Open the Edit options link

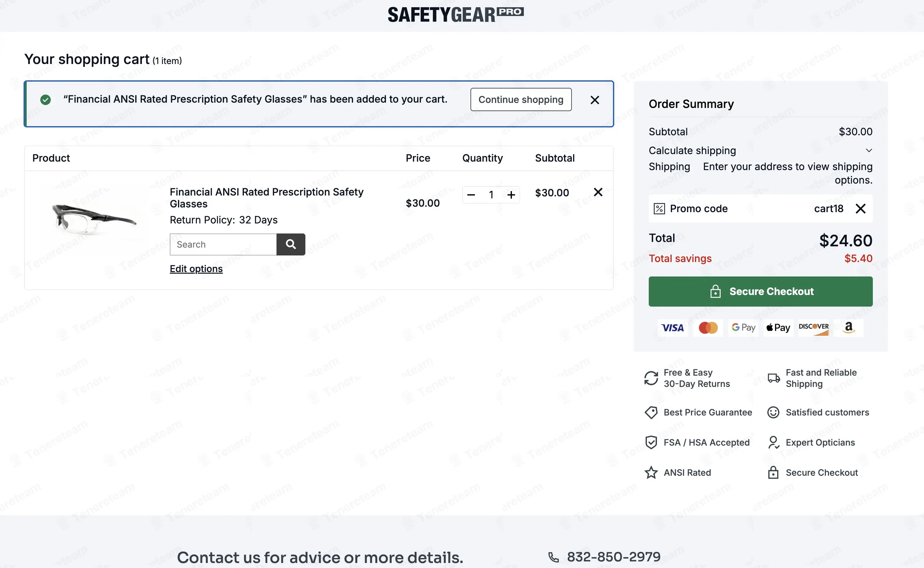click(x=196, y=269)
